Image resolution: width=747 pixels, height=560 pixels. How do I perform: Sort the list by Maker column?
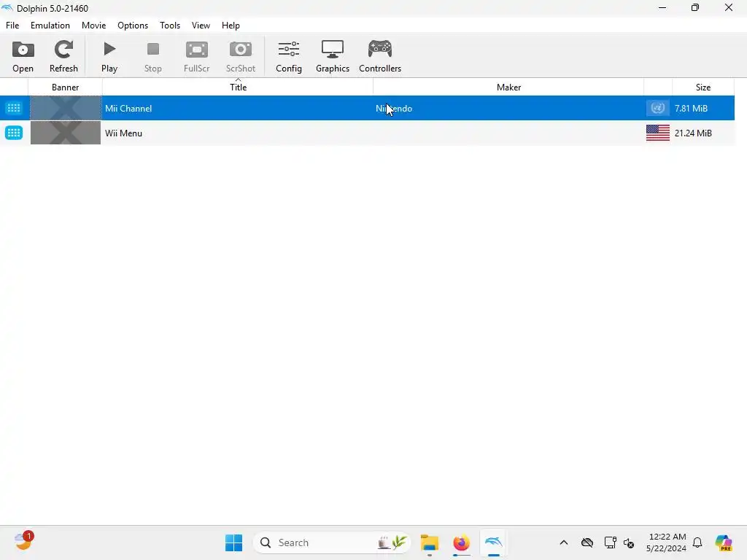pos(508,87)
